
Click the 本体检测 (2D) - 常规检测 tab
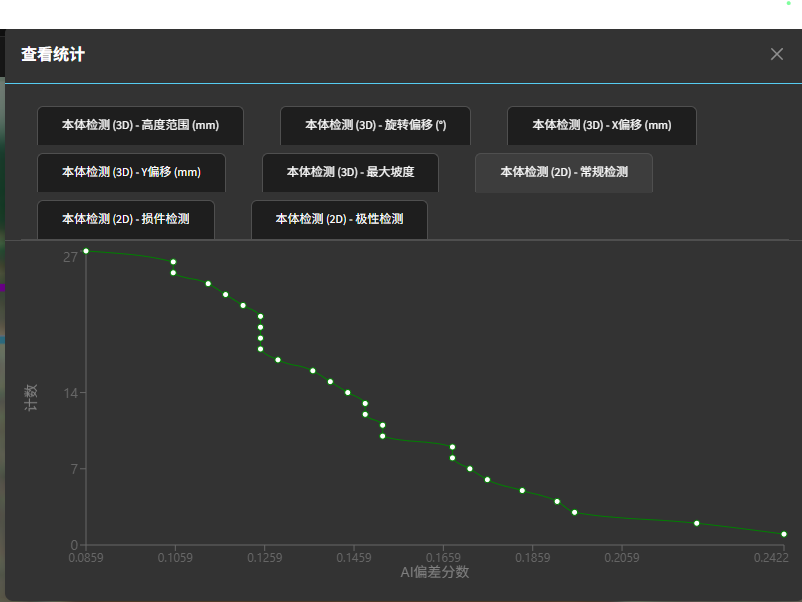pyautogui.click(x=563, y=173)
